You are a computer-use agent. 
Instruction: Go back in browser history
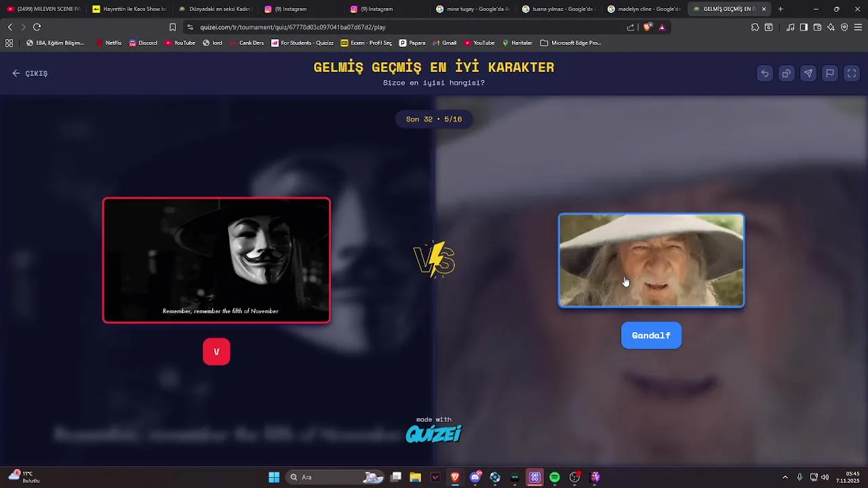pyautogui.click(x=9, y=27)
